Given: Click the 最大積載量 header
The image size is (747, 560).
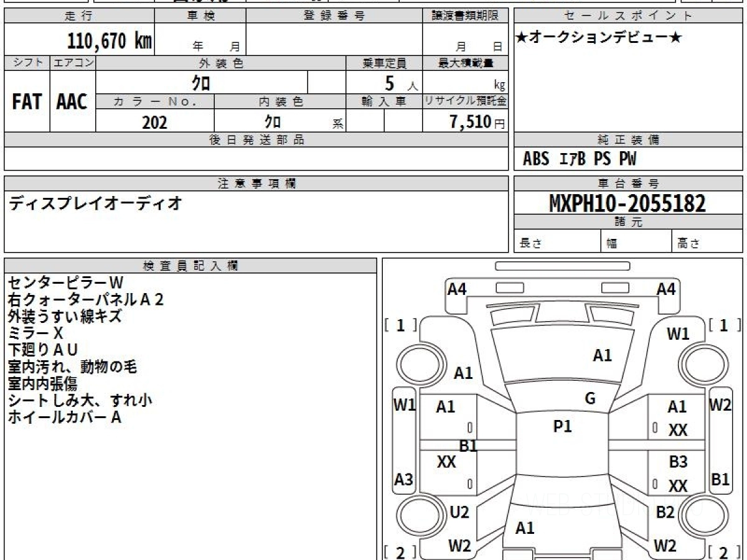Looking at the screenshot, I should (466, 63).
